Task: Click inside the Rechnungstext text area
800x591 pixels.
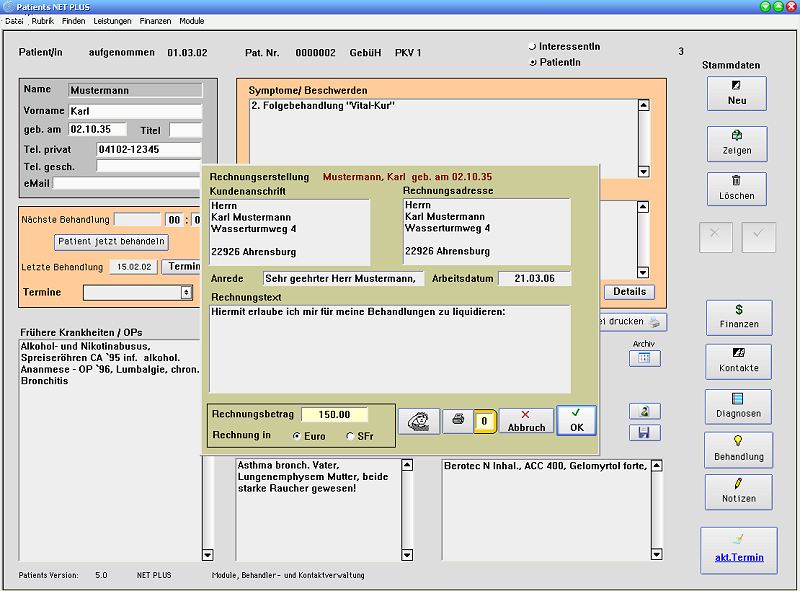Action: click(x=390, y=349)
